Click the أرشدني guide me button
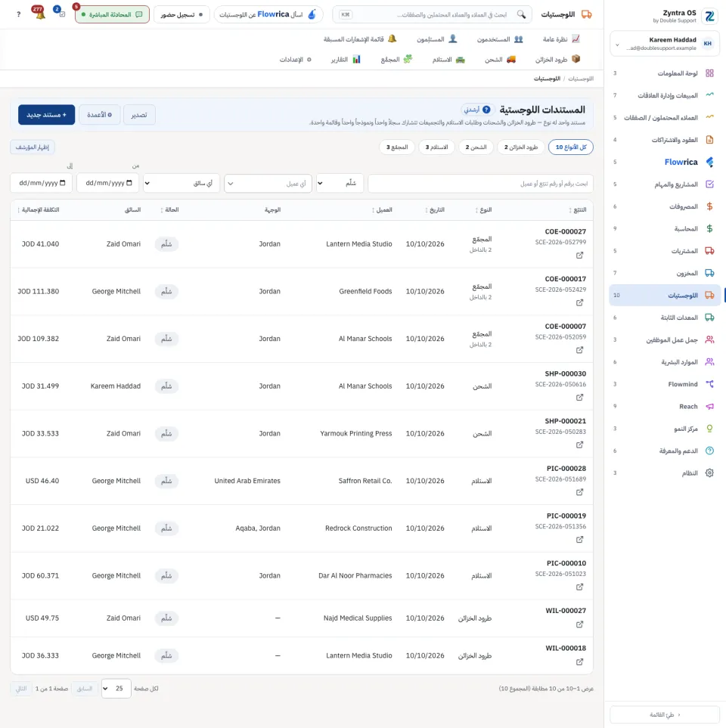 477,110
